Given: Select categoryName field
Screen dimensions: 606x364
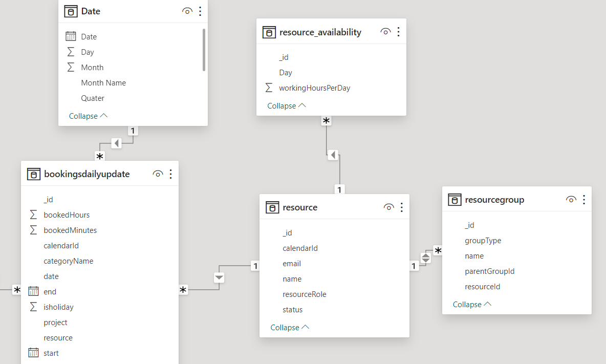Looking at the screenshot, I should (x=69, y=261).
